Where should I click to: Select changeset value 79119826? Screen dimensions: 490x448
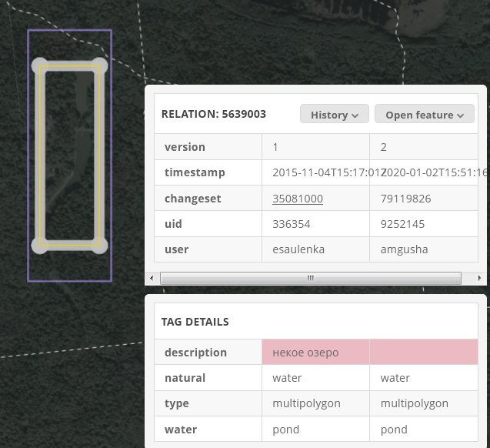tap(405, 199)
